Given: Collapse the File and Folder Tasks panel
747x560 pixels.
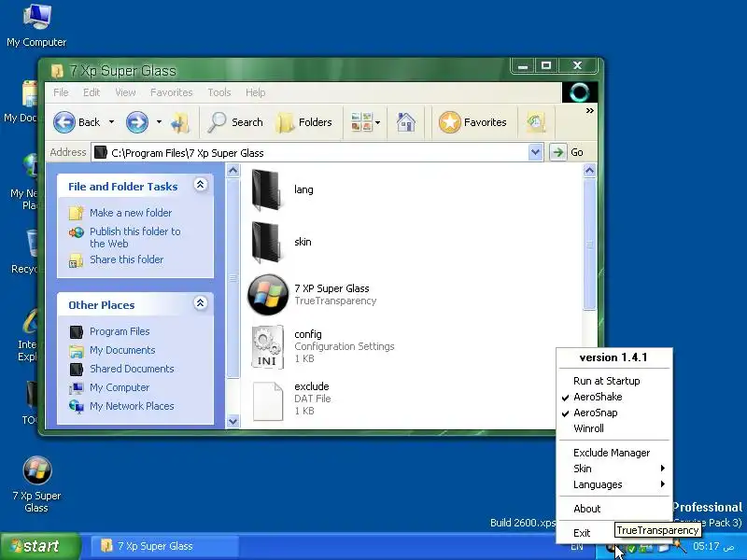Looking at the screenshot, I should [x=201, y=185].
